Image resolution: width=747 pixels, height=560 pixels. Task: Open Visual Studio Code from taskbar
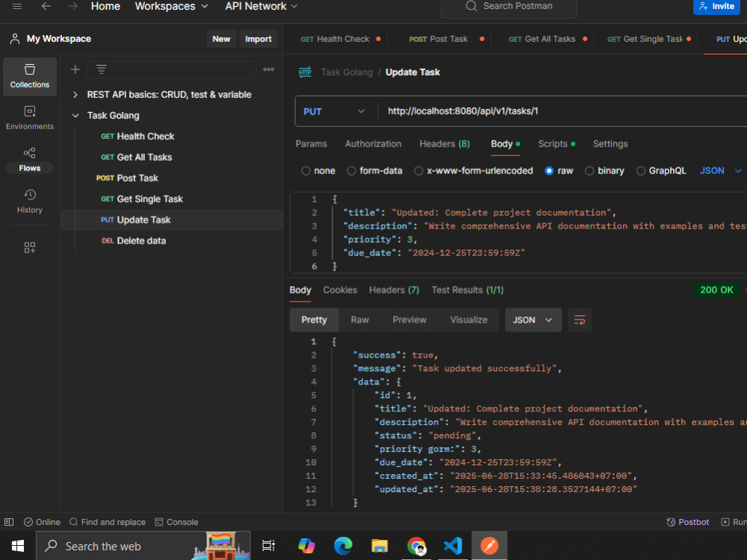point(453,546)
